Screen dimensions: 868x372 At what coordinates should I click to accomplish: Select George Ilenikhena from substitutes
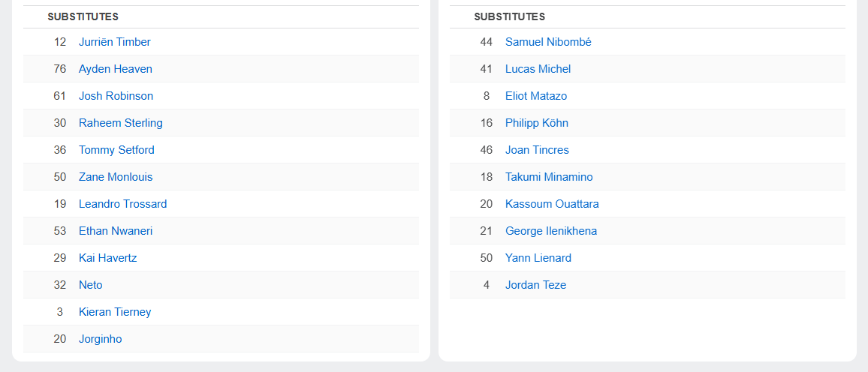tap(551, 231)
